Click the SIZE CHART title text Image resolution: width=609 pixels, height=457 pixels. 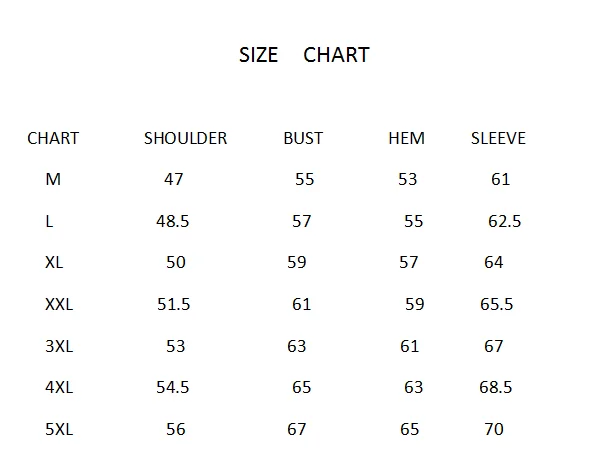point(304,55)
